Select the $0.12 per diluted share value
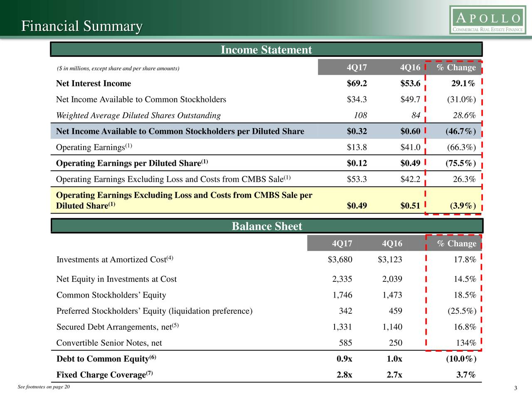Screen dimensions: 532x399 coord(357,163)
